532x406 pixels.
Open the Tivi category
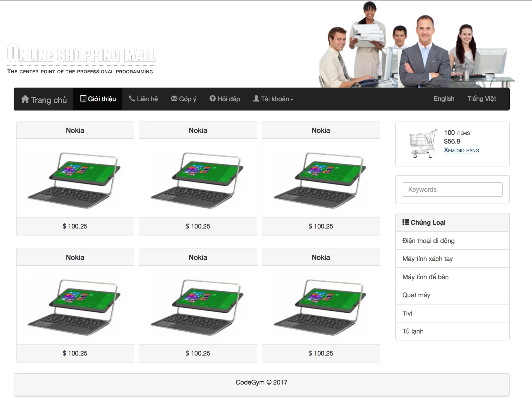pyautogui.click(x=407, y=313)
